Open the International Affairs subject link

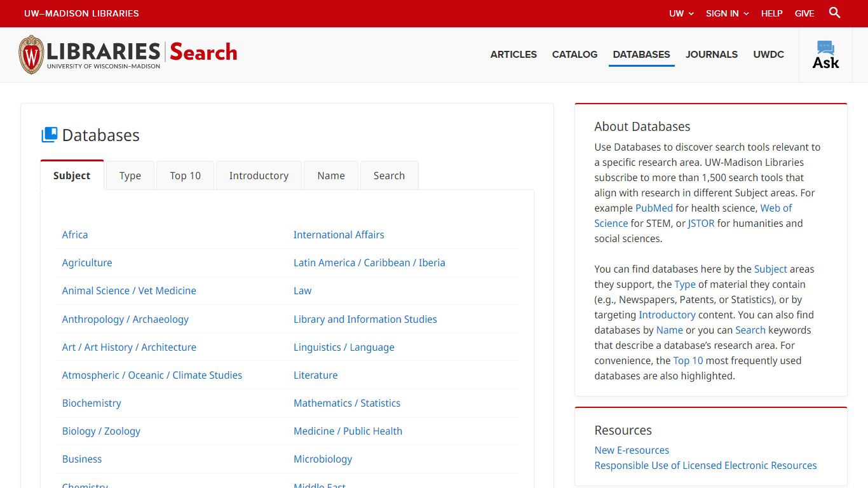tap(339, 234)
